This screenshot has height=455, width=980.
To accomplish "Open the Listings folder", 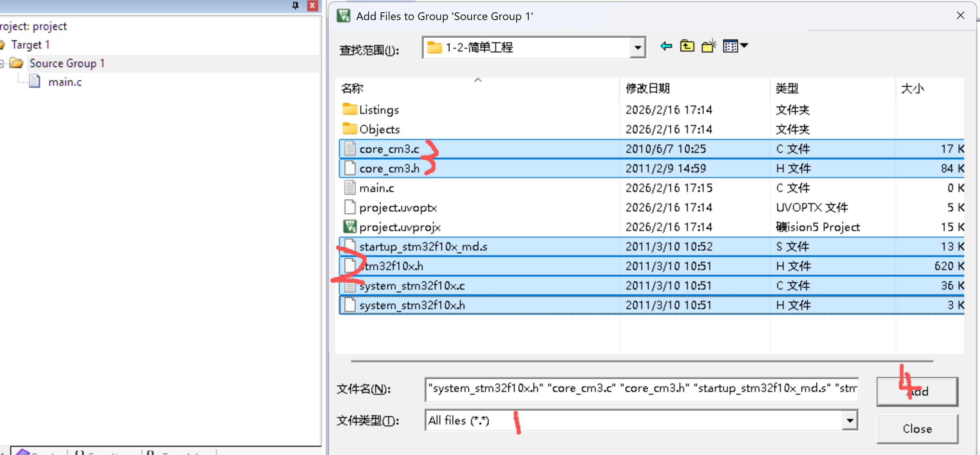I will point(379,110).
